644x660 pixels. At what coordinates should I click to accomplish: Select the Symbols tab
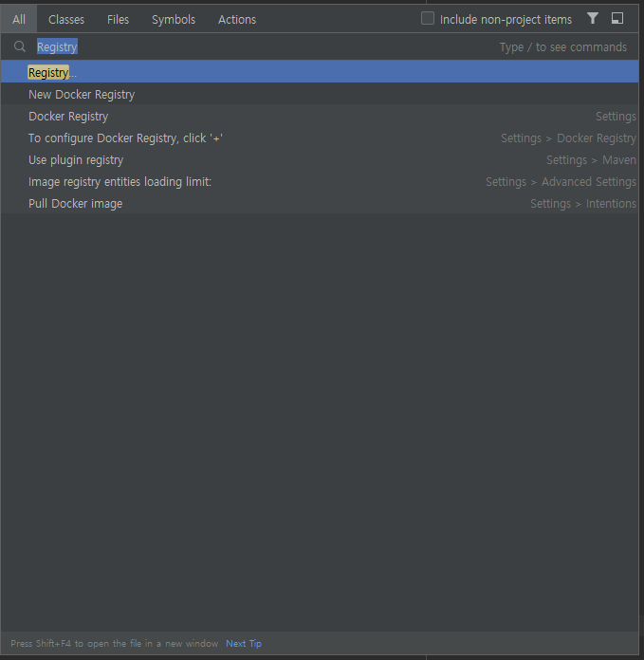pyautogui.click(x=174, y=19)
